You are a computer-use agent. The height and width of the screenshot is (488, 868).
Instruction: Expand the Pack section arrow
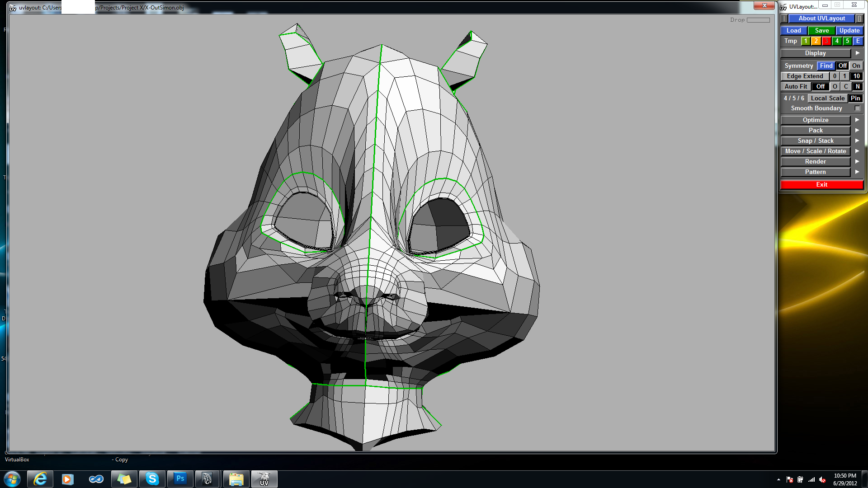tap(857, 131)
